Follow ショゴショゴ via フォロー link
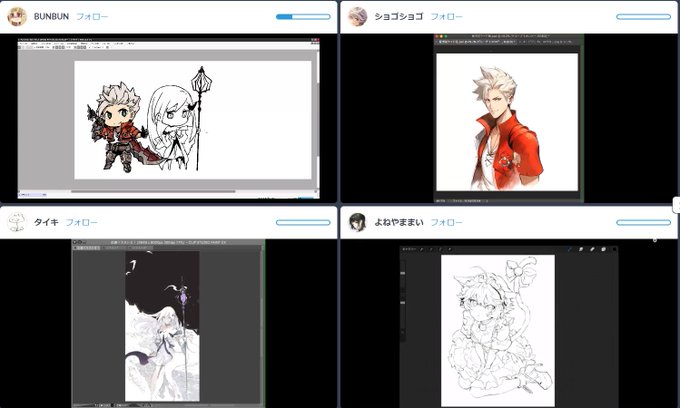This screenshot has height=408, width=680. coord(446,16)
